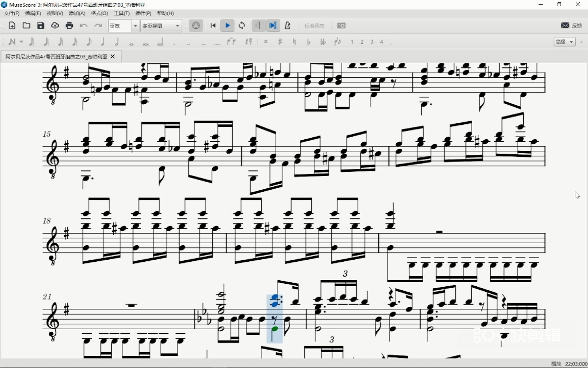Open the 格式(O) menu
Viewport: 588px width, 368px height.
point(99,13)
